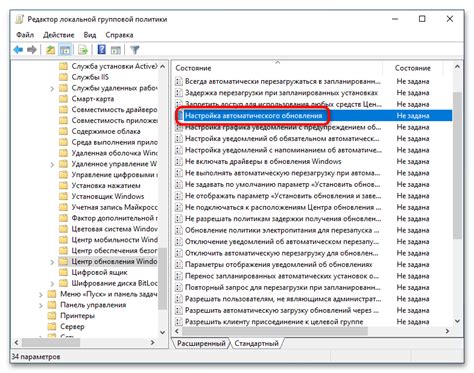Screen dimensions: 474x373
Task: Click folder icon of Принтеры
Action: pyautogui.click(x=52, y=316)
